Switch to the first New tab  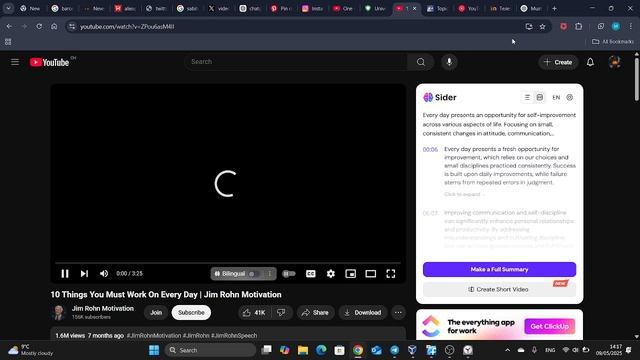29,8
